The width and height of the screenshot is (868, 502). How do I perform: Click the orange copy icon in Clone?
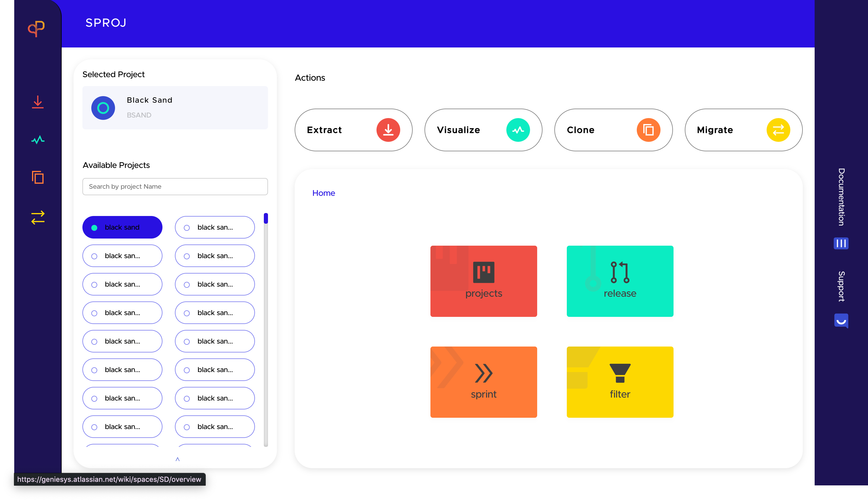tap(648, 130)
